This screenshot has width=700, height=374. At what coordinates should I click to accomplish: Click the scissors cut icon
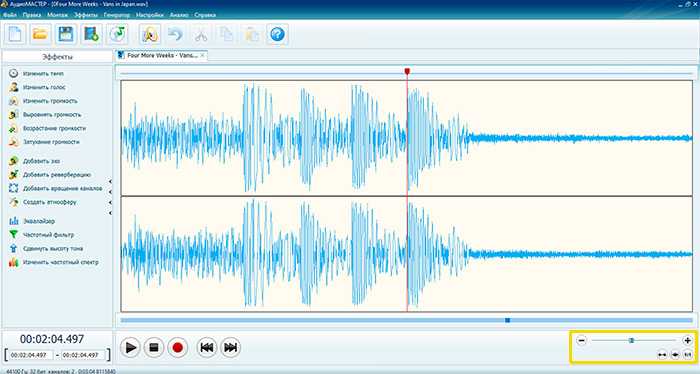click(x=201, y=34)
